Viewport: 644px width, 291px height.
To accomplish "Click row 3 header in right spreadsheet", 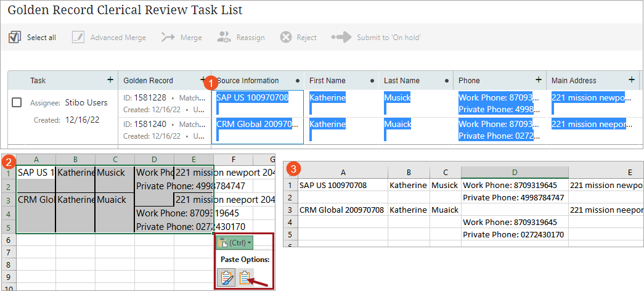I will [x=290, y=210].
